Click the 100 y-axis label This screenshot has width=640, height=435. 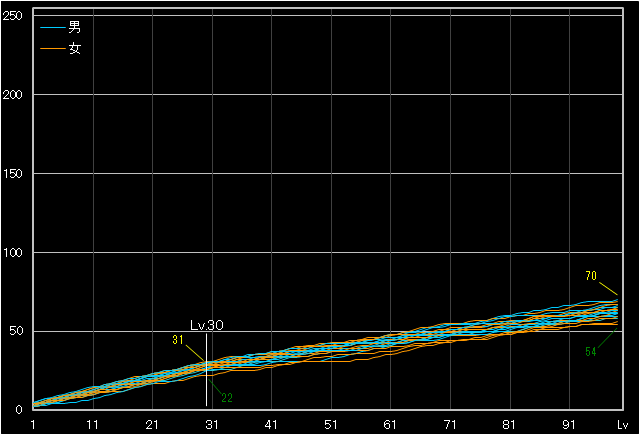[x=12, y=253]
